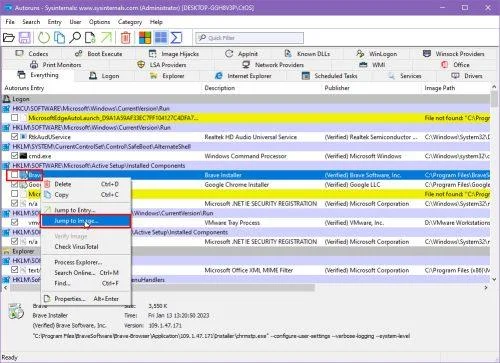Image resolution: width=500 pixels, height=363 pixels.
Task: Switch to the Scheduled Tasks tab
Action: click(x=329, y=76)
